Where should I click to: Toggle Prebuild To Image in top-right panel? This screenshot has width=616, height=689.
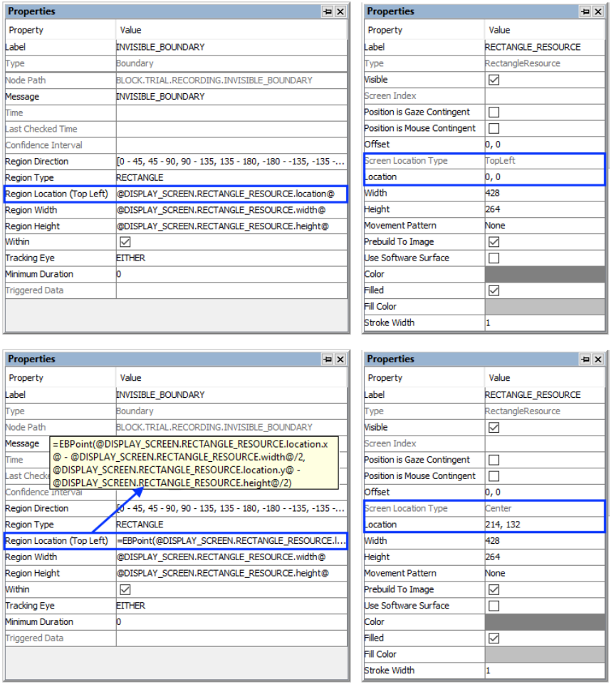click(494, 242)
